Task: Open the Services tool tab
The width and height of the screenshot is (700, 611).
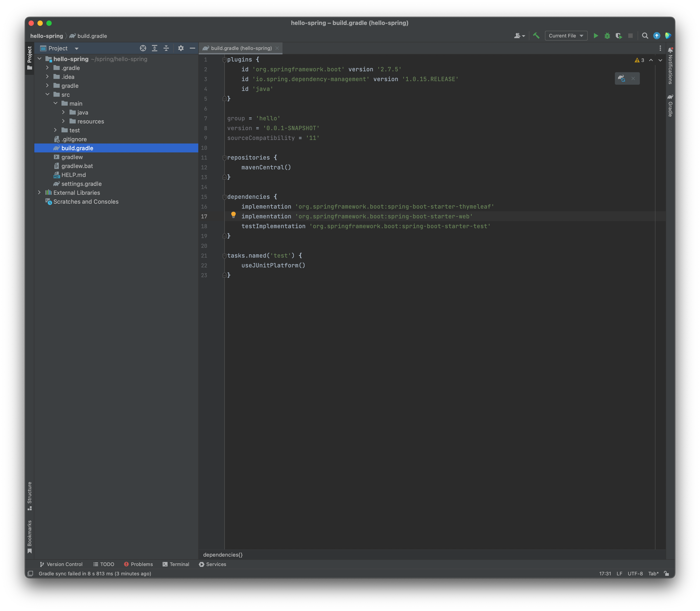Action: 213,564
